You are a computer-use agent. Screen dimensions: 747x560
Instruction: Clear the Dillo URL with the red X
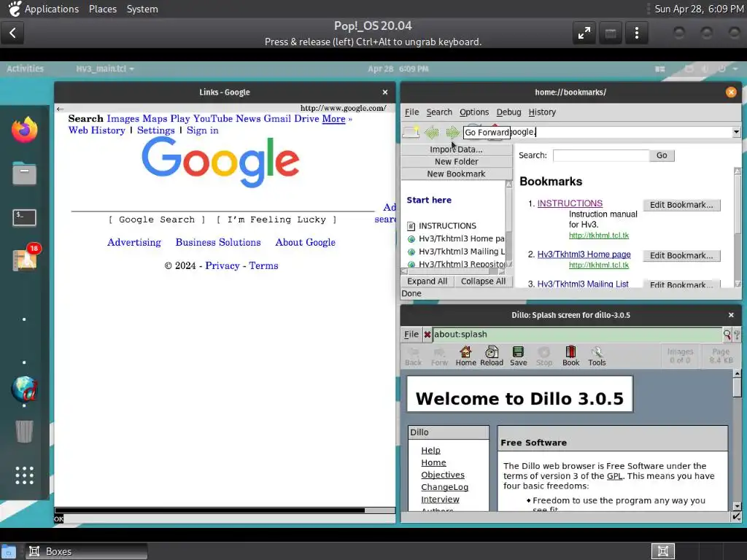tap(427, 334)
